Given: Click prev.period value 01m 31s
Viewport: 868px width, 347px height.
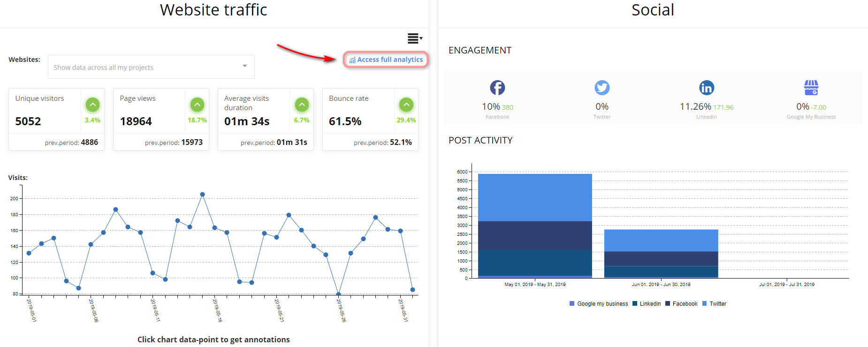Looking at the screenshot, I should pos(292,142).
